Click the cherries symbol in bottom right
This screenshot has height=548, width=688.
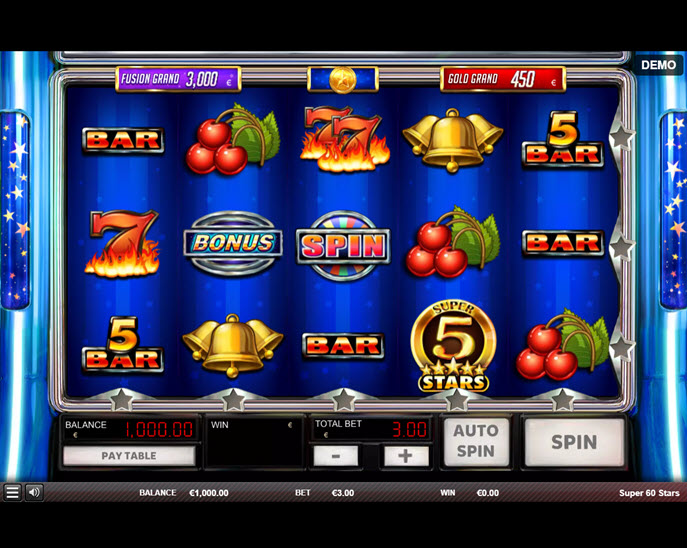click(x=563, y=345)
